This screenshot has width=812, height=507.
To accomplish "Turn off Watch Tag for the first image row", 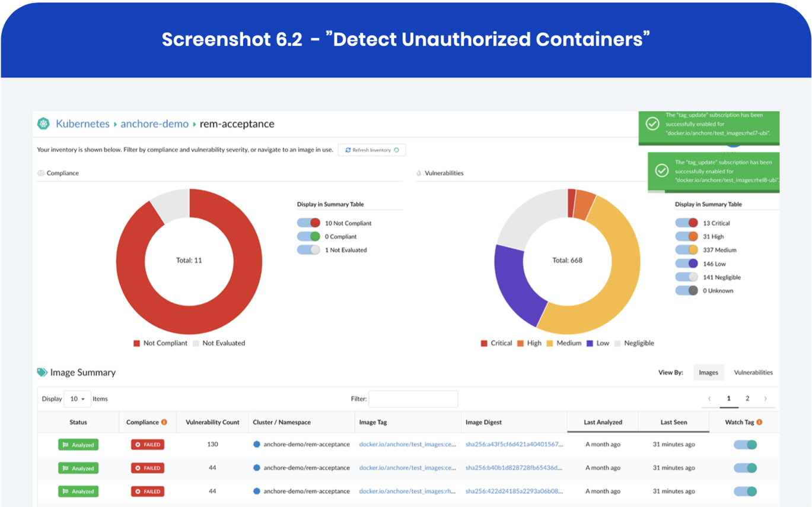I will click(745, 443).
